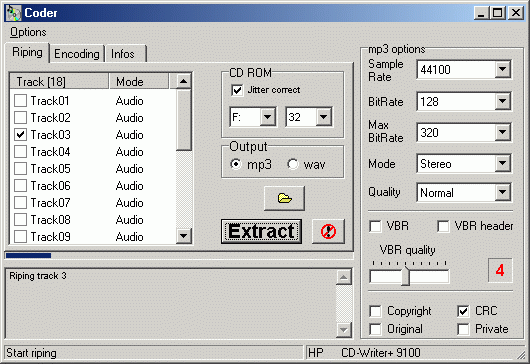This screenshot has width=530, height=364.
Task: Click log panel scroll down arrow
Action: pos(344,330)
